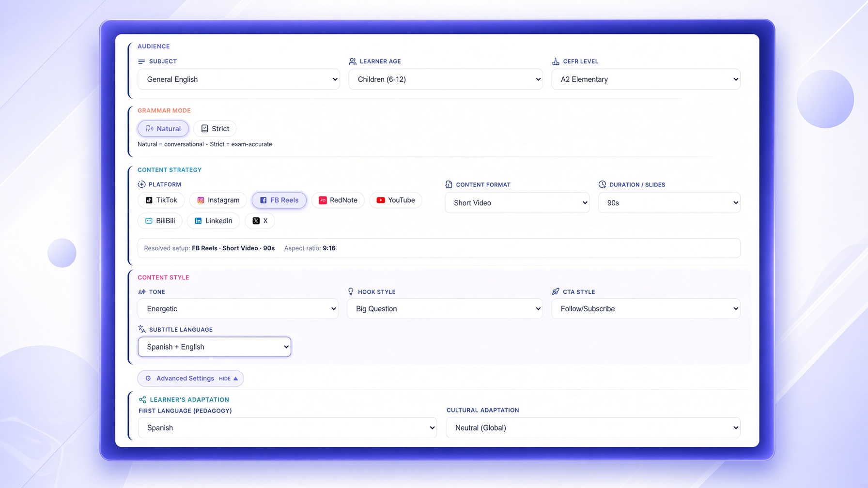
Task: Open the Learner Age dropdown
Action: coord(446,79)
